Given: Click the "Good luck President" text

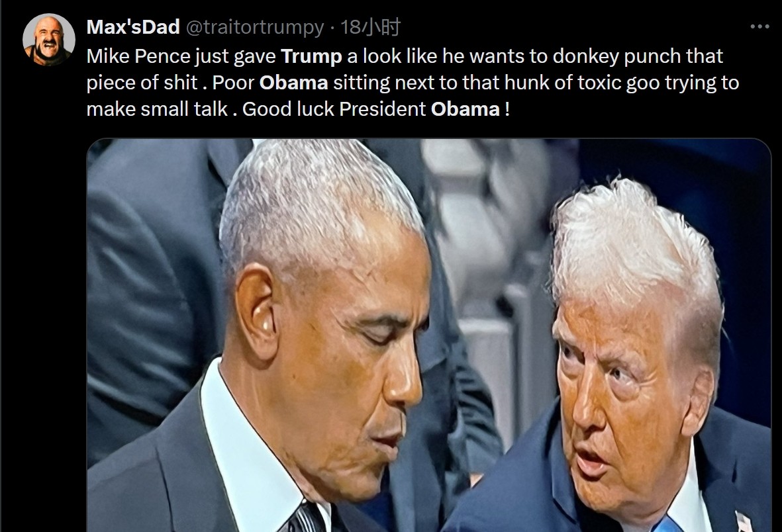Looking at the screenshot, I should pyautogui.click(x=334, y=109).
